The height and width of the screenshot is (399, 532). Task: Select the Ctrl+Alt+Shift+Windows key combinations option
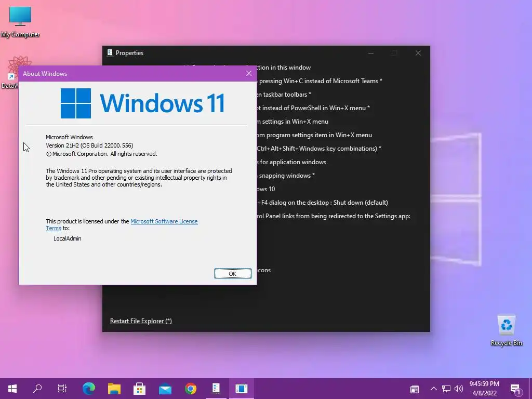tap(319, 148)
